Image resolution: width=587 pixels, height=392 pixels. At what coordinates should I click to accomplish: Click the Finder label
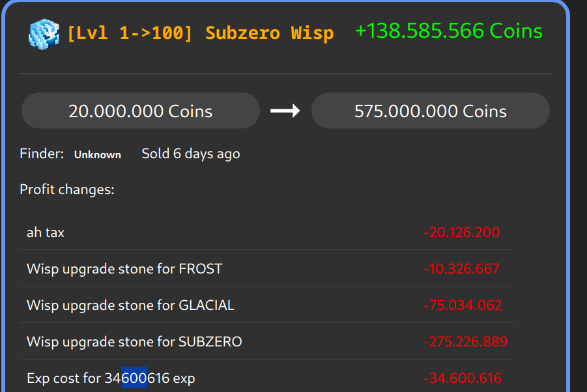(42, 154)
